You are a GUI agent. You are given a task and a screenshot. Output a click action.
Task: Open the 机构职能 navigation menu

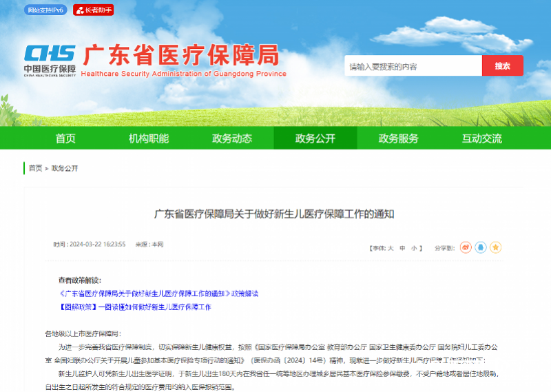pyautogui.click(x=149, y=138)
